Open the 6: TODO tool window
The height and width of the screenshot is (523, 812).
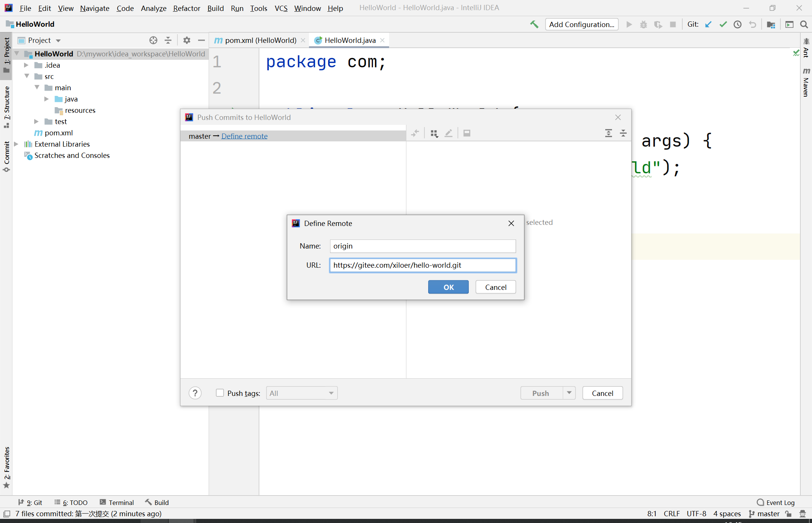pyautogui.click(x=71, y=503)
